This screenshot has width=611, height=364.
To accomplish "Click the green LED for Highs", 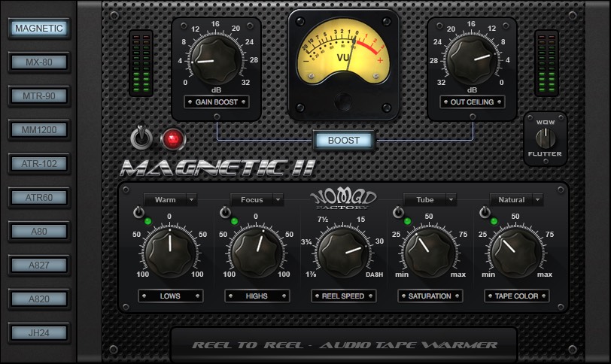I will pyautogui.click(x=235, y=222).
